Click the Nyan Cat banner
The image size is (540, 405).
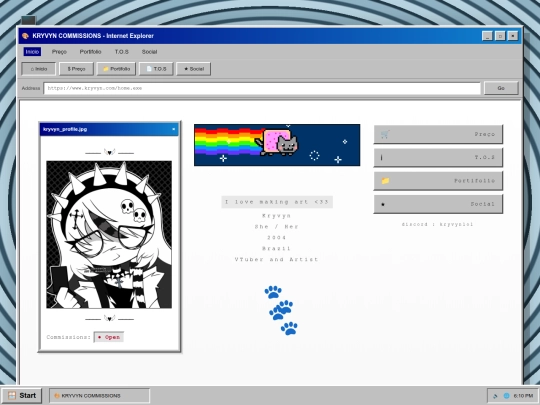[277, 145]
